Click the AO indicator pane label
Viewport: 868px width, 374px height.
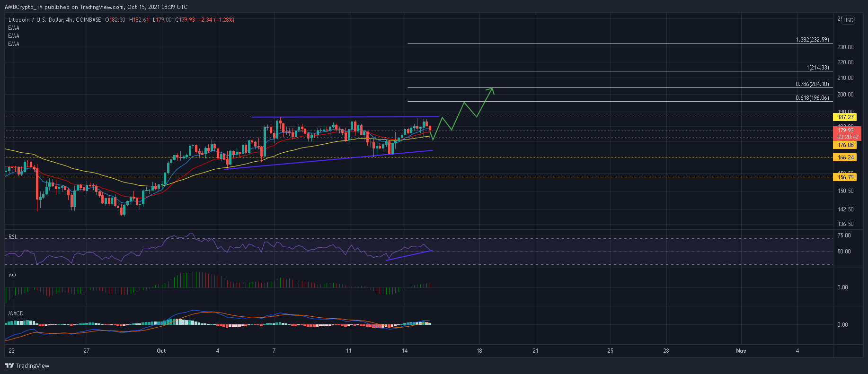pyautogui.click(x=12, y=275)
